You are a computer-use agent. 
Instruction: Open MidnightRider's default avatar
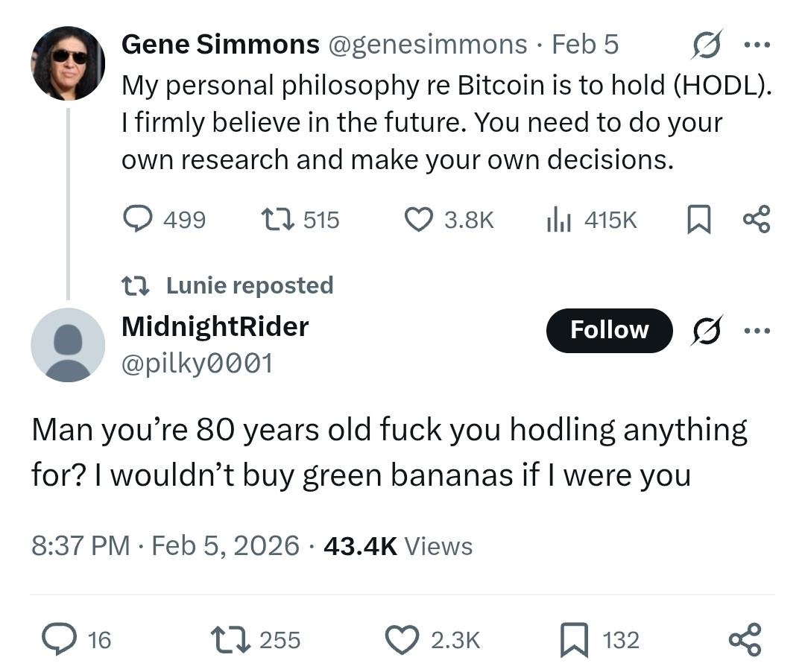point(68,345)
